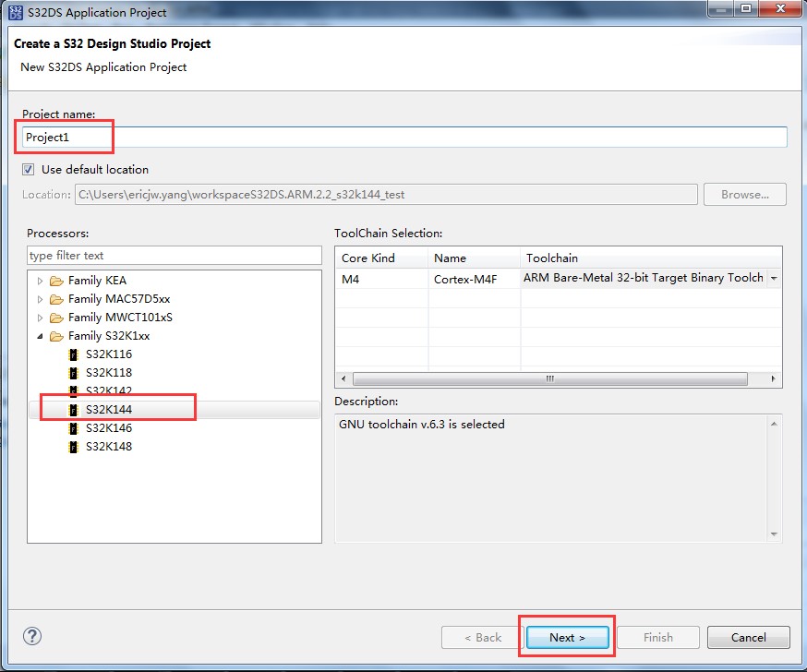Click the Family S32K1xx folder icon
The width and height of the screenshot is (807, 672).
pos(56,337)
